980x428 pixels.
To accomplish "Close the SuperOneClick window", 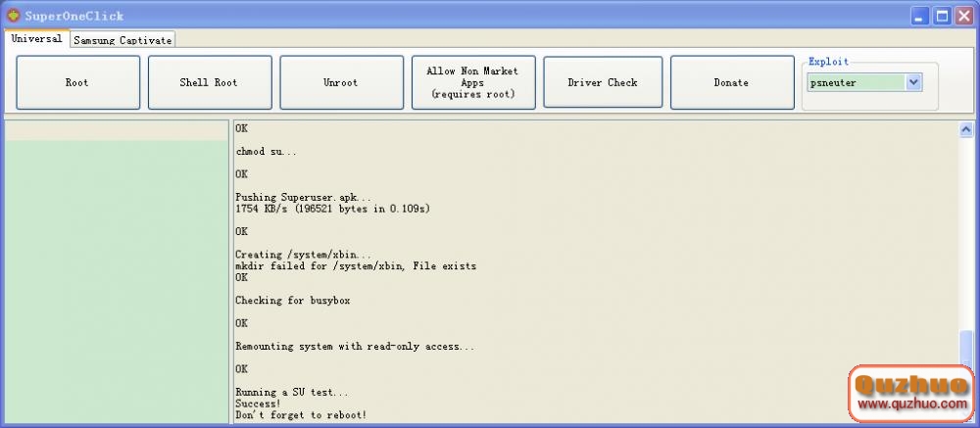I will click(964, 16).
